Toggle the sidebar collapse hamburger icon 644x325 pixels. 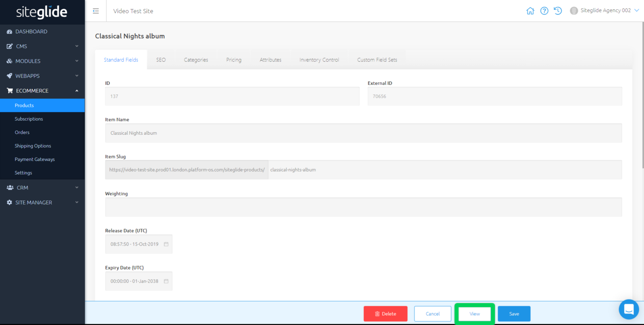coord(96,11)
